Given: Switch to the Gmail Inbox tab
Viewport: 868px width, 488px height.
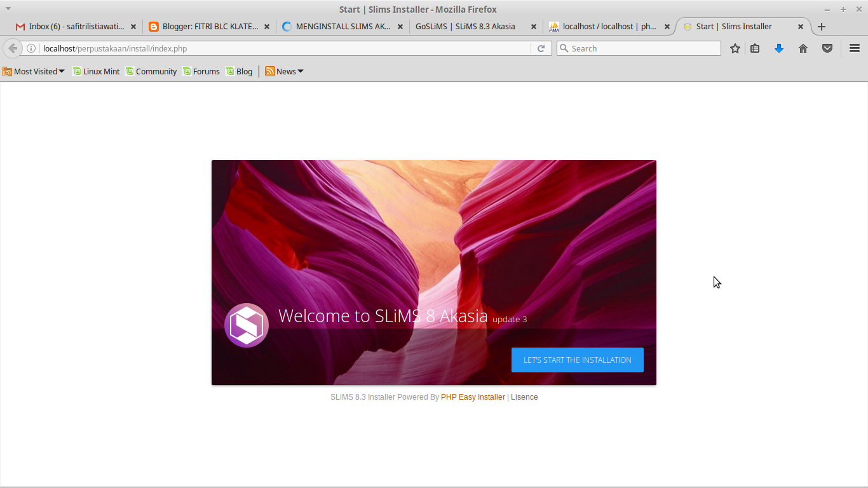Looking at the screenshot, I should 76,27.
